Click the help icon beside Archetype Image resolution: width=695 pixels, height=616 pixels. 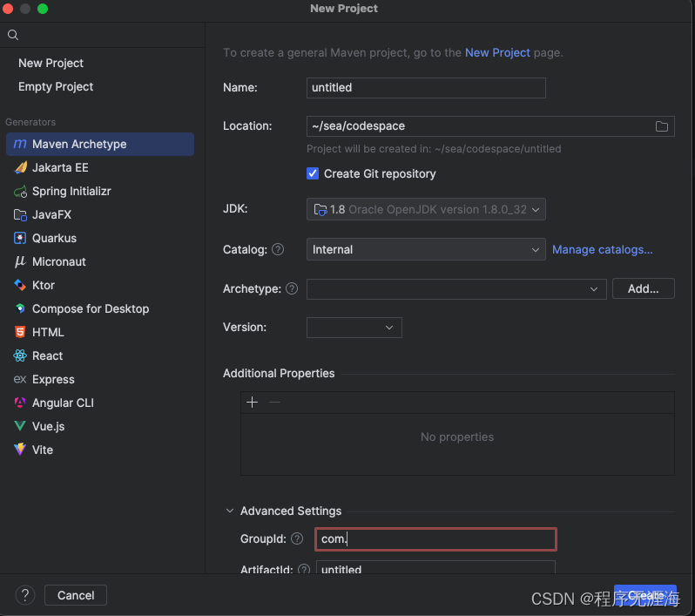point(292,288)
